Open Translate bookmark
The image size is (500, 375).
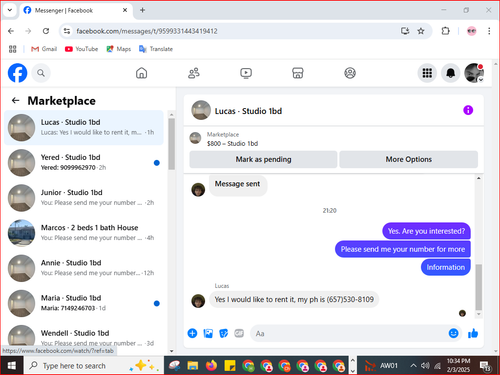pyautogui.click(x=156, y=49)
